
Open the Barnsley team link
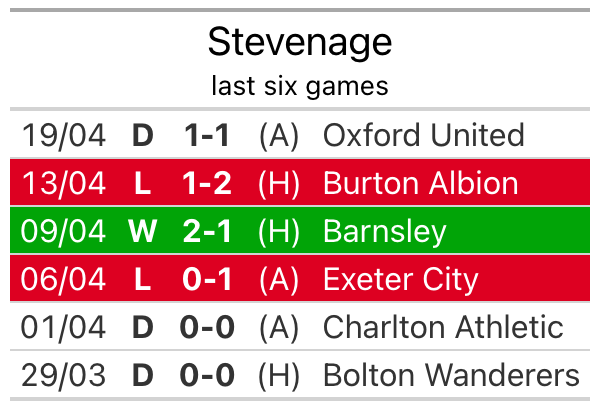coord(385,231)
